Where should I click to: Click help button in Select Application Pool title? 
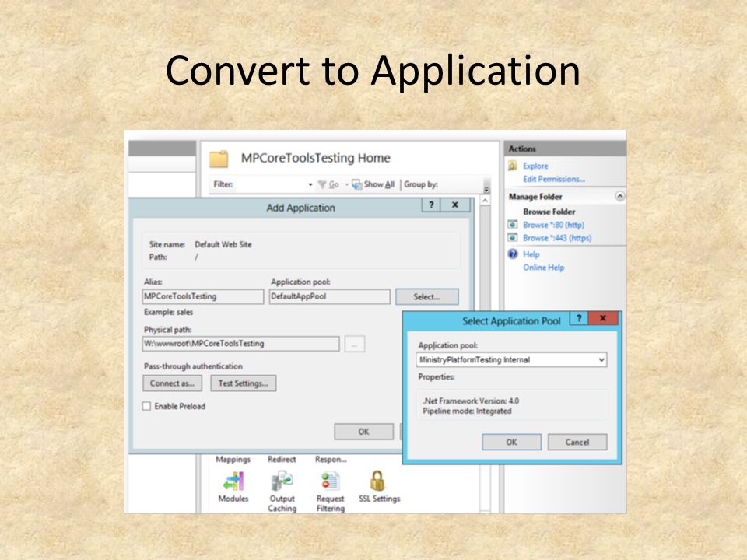coord(579,318)
